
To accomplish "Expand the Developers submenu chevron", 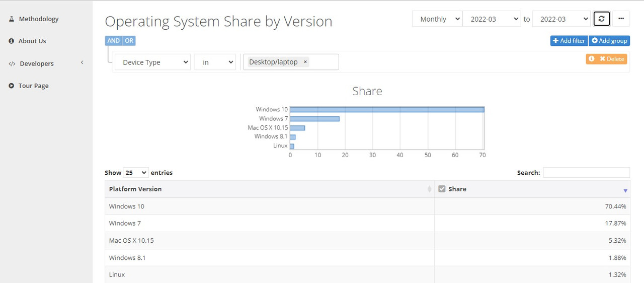I will (x=82, y=62).
